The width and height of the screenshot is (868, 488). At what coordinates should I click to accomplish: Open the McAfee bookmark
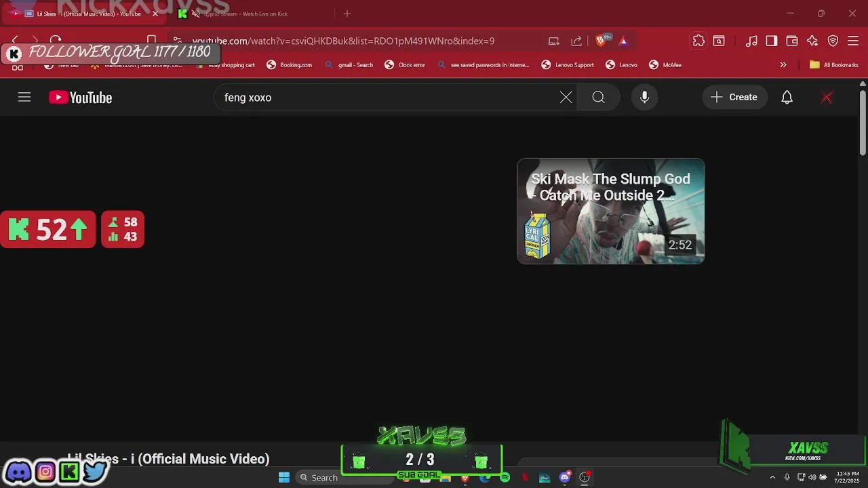665,65
